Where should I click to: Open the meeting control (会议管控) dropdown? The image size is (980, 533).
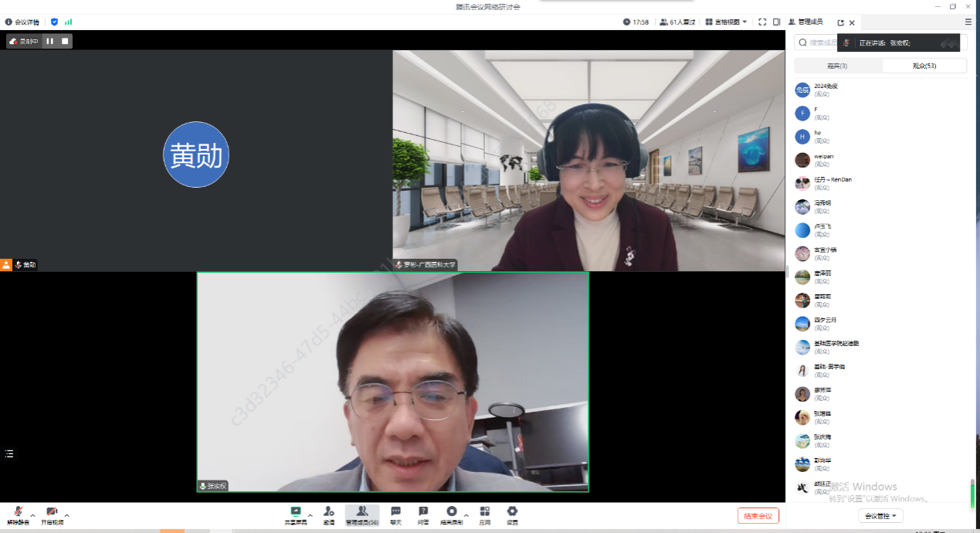coord(880,516)
